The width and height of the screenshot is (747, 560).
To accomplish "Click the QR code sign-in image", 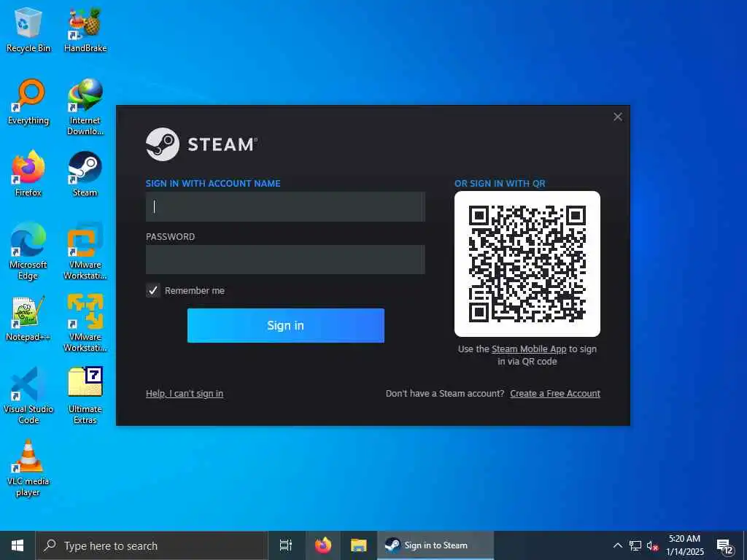I will pyautogui.click(x=527, y=264).
